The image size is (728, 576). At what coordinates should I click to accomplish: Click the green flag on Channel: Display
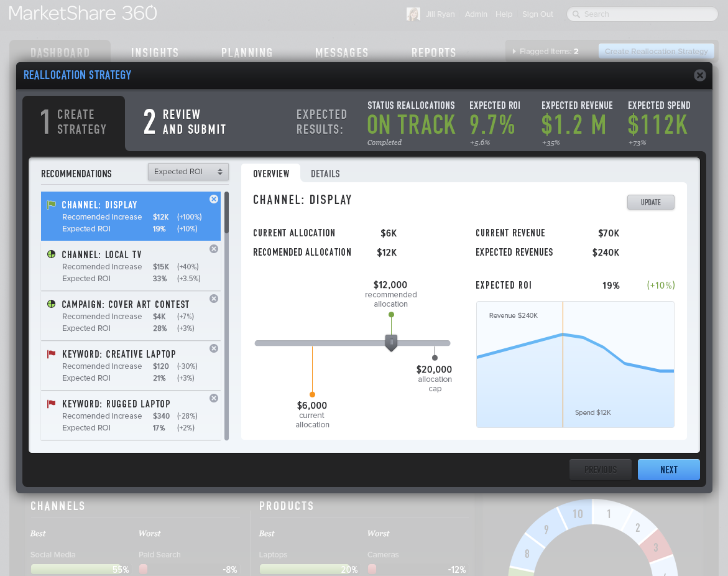click(x=51, y=205)
